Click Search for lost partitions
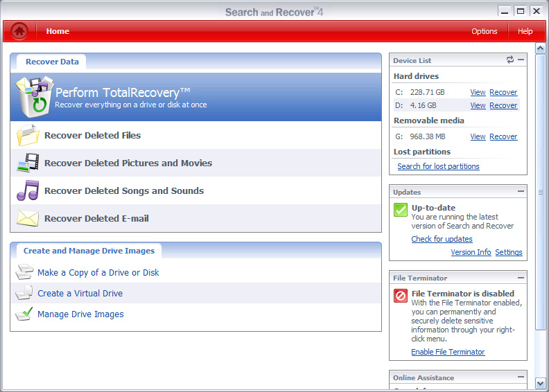Screen dimensions: 549x392 pyautogui.click(x=438, y=166)
